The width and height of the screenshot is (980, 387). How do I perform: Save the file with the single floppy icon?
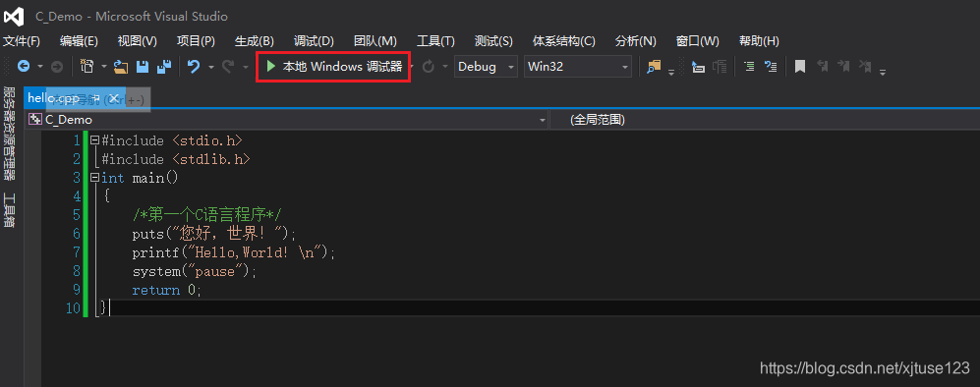[143, 66]
